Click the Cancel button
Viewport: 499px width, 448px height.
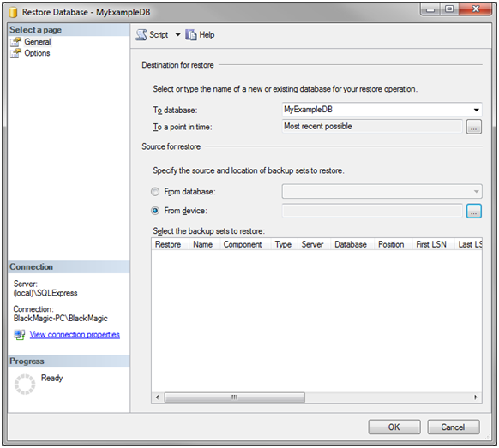coord(454,427)
